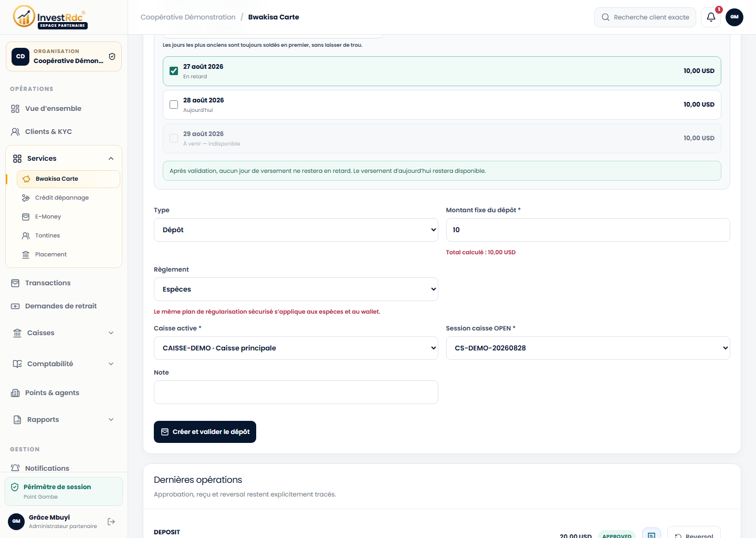Click the Périmètre de session panel
The image size is (756, 538).
click(64, 491)
